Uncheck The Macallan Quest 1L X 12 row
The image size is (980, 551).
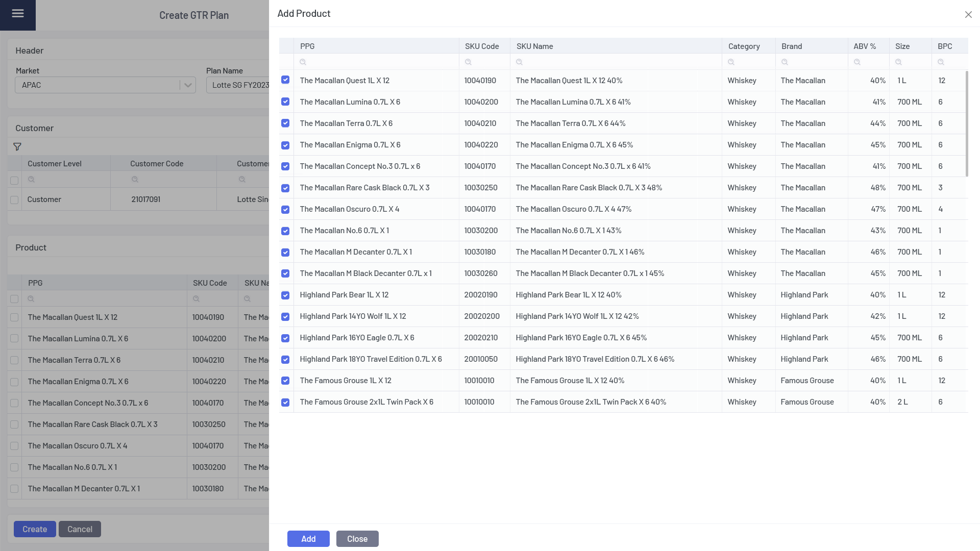[285, 80]
